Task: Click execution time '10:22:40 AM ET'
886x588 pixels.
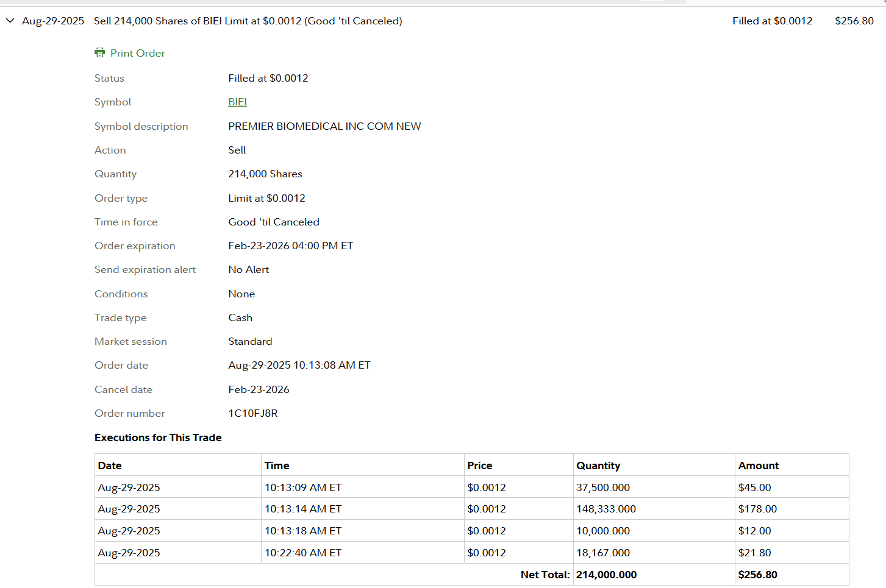Action: pyautogui.click(x=303, y=553)
